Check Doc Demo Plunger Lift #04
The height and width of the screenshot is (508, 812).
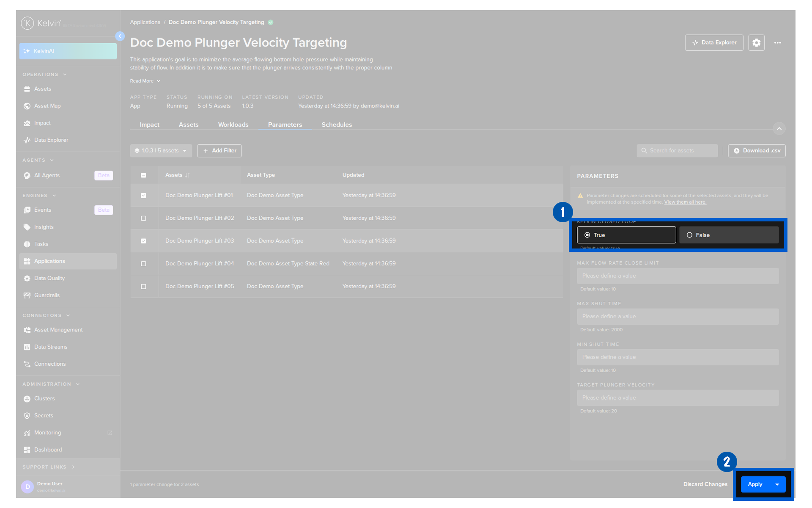point(143,264)
